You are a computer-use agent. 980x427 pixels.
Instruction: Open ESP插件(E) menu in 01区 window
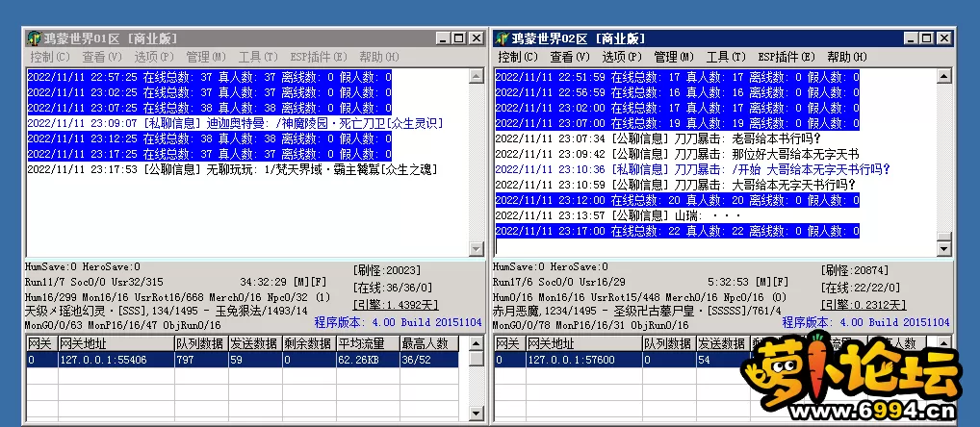point(318,57)
